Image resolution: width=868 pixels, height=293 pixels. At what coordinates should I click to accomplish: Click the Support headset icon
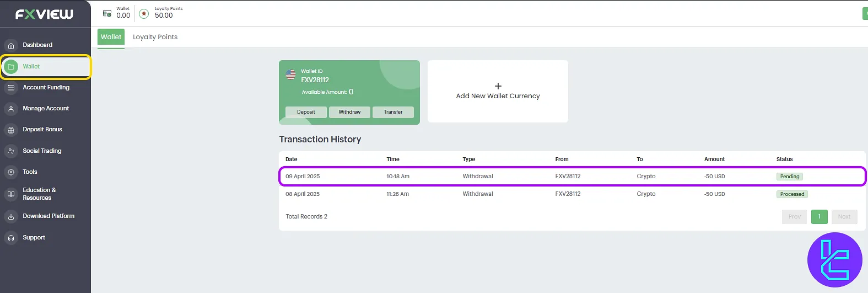[11, 238]
